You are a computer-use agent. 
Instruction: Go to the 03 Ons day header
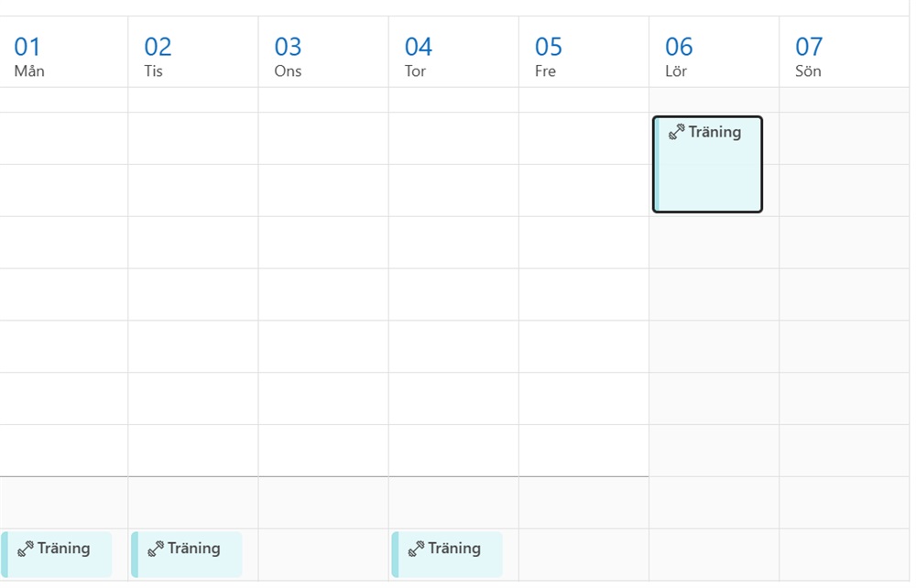click(x=288, y=55)
